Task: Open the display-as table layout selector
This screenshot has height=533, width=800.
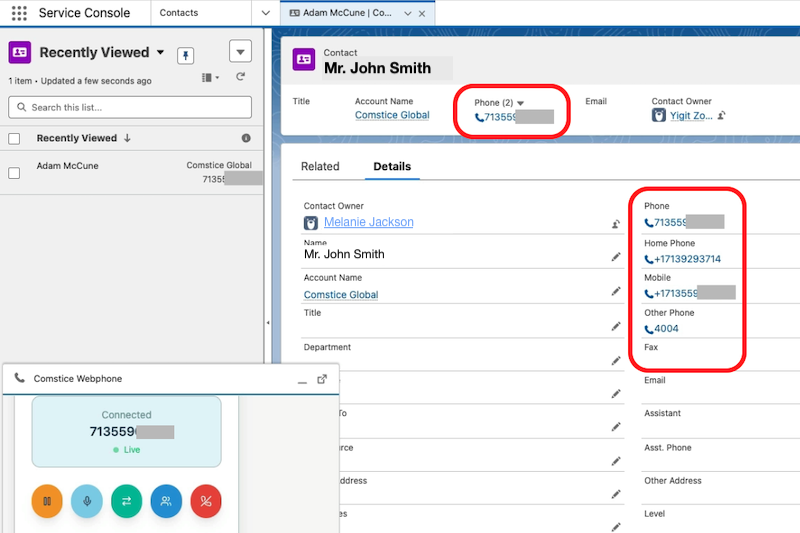Action: point(210,78)
